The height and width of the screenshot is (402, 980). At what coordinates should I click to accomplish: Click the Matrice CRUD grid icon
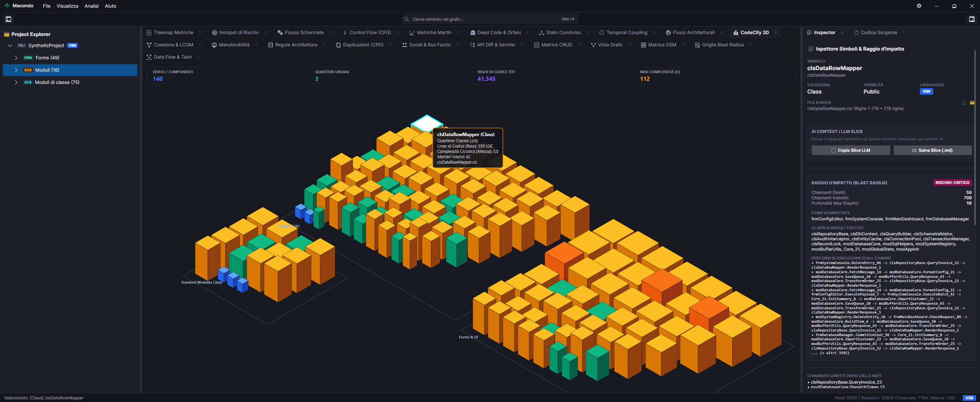click(537, 45)
